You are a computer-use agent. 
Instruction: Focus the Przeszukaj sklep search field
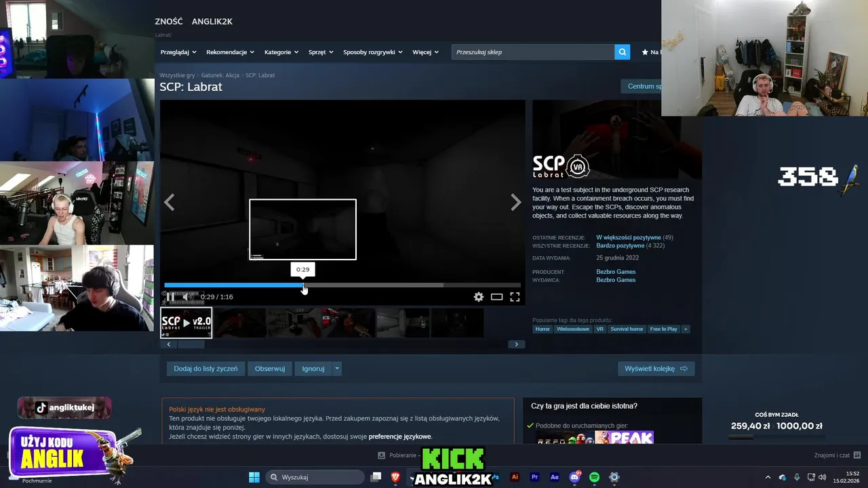[x=533, y=52]
